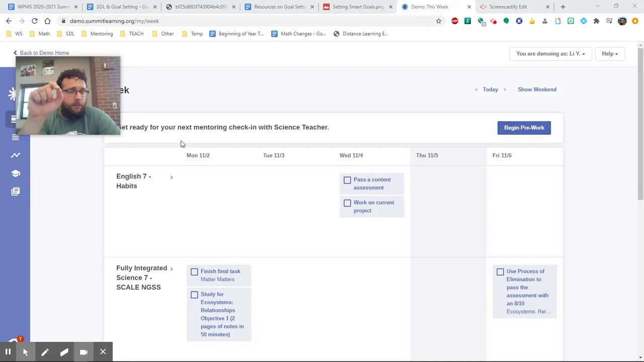Open the graduation cap icon in sidebar
Screen dimensions: 644x362
pos(16,173)
